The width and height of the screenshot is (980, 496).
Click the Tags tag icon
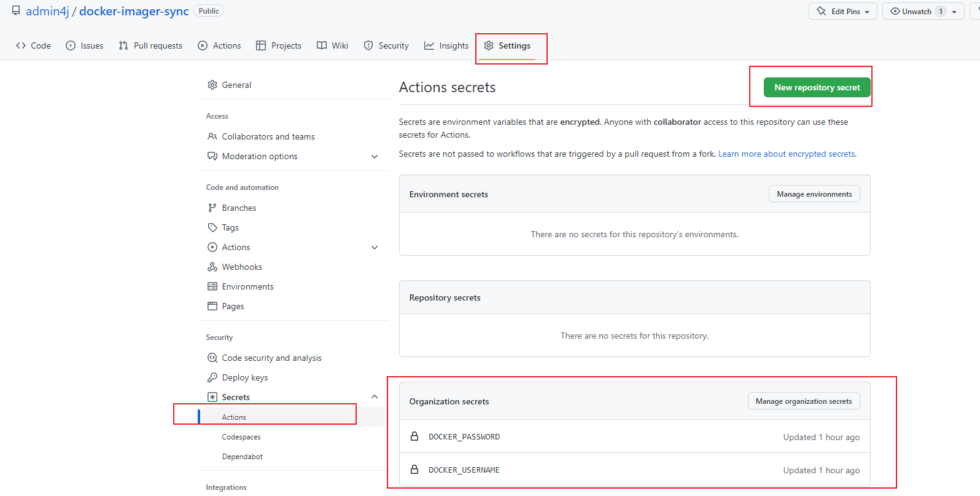(x=212, y=227)
